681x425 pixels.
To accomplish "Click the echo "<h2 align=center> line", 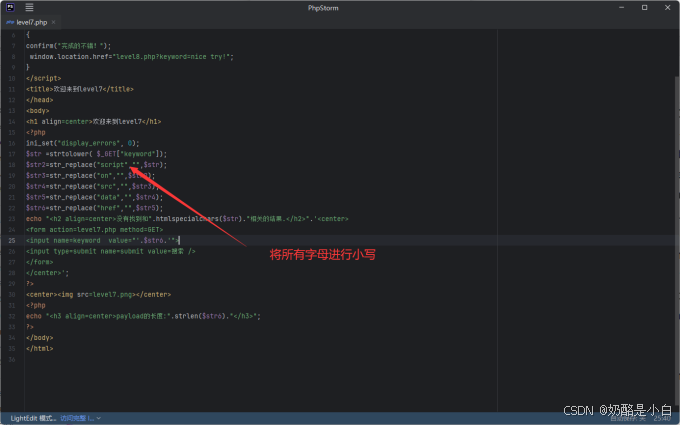I will click(187, 219).
